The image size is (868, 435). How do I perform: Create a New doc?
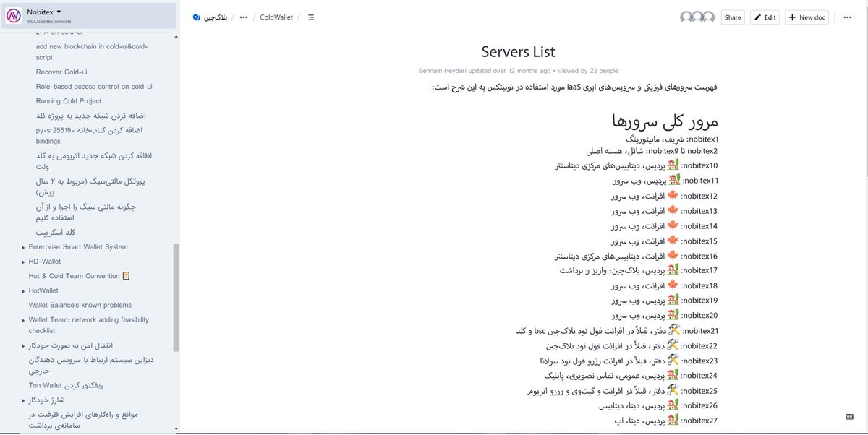807,17
